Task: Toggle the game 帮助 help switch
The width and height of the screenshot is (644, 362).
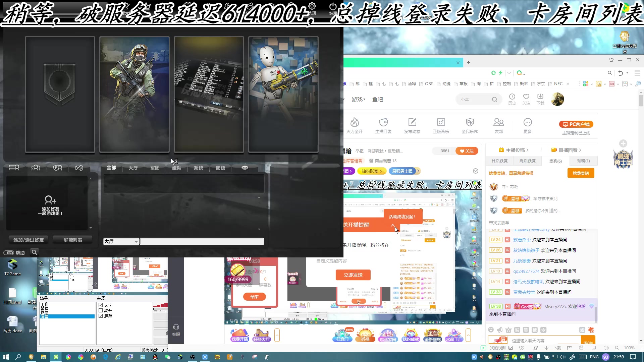Action: coord(8,253)
